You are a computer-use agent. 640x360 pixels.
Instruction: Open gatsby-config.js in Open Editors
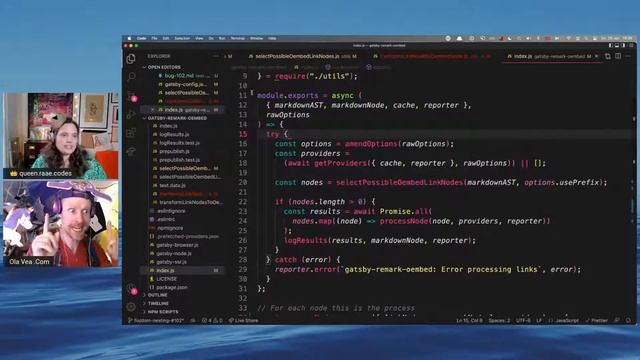(182, 84)
